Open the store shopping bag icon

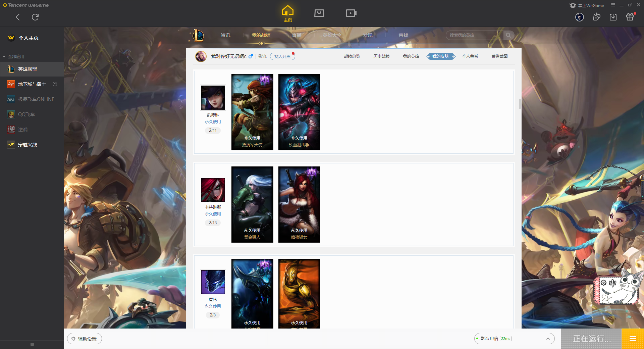(319, 13)
